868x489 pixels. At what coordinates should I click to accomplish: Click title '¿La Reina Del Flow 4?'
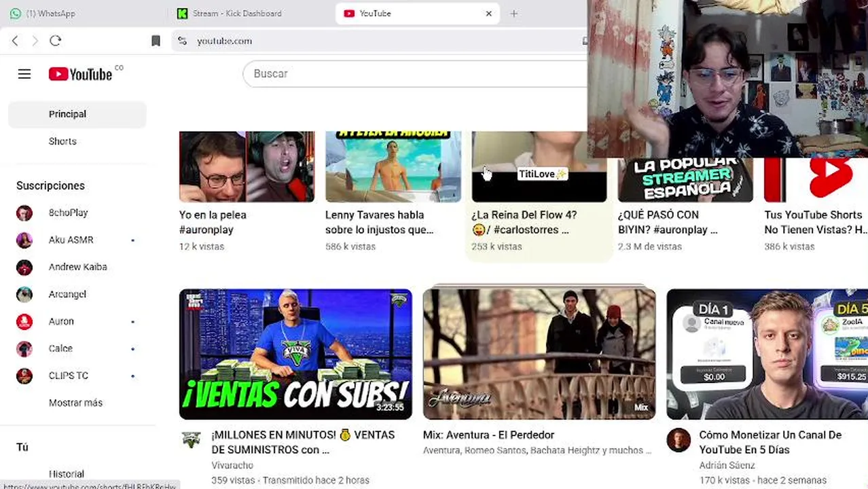point(524,222)
